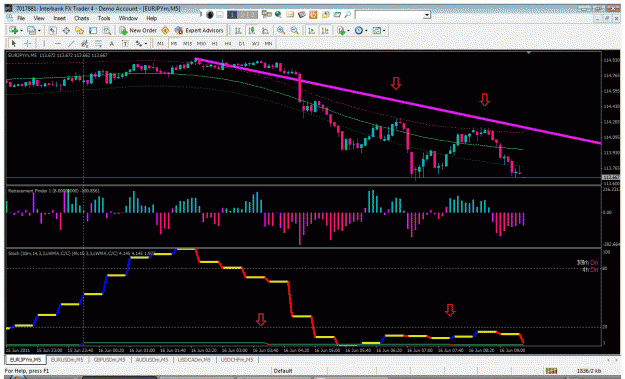Click the magenta trendline on chart
Viewport: 625px width, 379px height.
click(398, 101)
